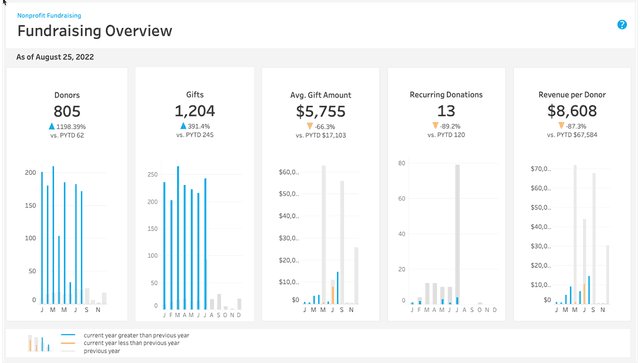640x363 pixels.
Task: Select the Recurring Donations value 13
Action: 446,111
